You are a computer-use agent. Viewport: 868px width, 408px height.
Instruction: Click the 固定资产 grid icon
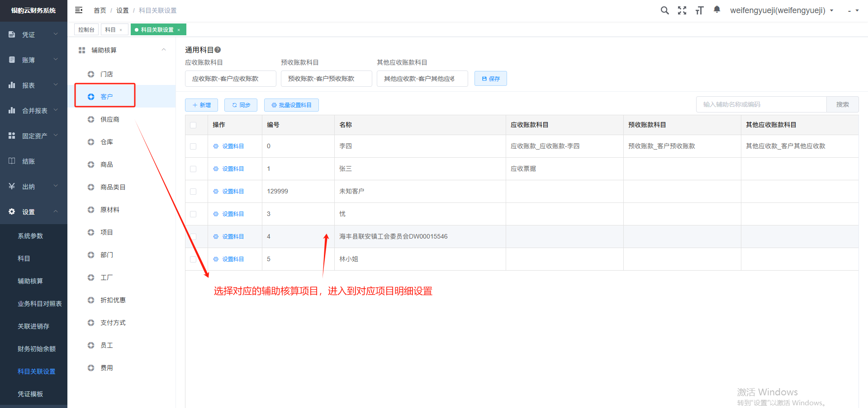click(12, 136)
